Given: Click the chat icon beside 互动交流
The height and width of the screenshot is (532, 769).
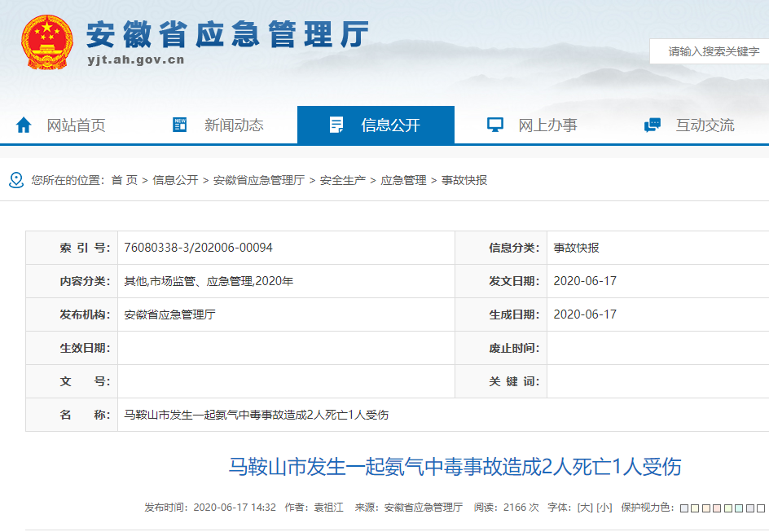Looking at the screenshot, I should (653, 125).
